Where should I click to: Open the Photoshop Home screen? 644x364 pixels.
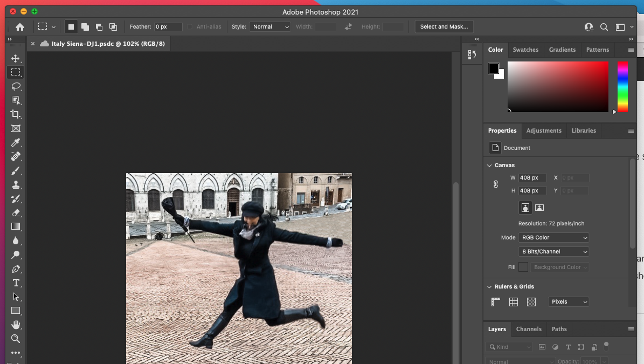click(21, 26)
